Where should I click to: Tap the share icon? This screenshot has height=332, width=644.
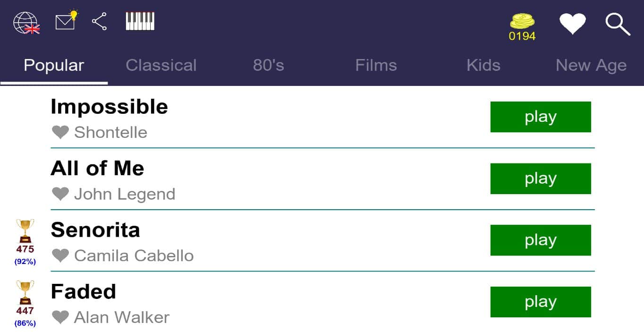[99, 22]
